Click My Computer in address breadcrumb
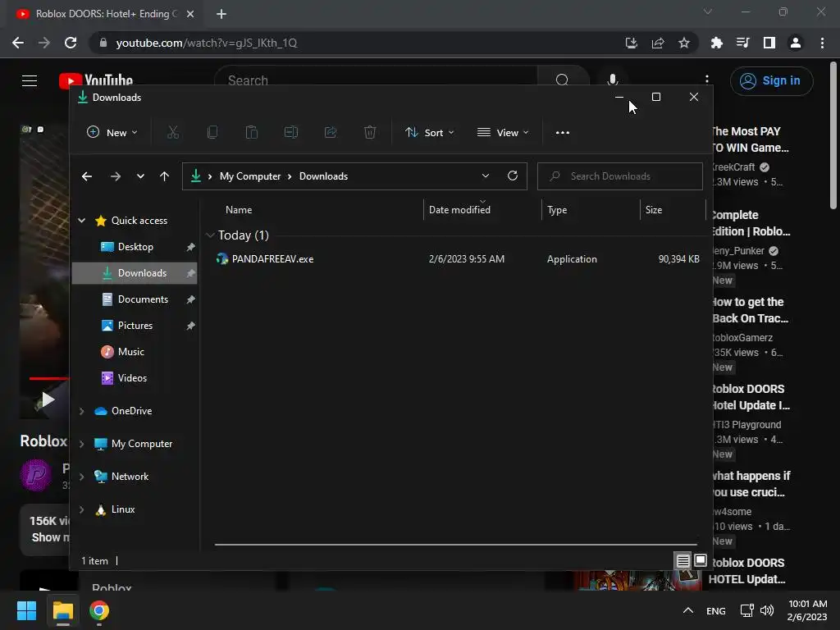 [249, 176]
